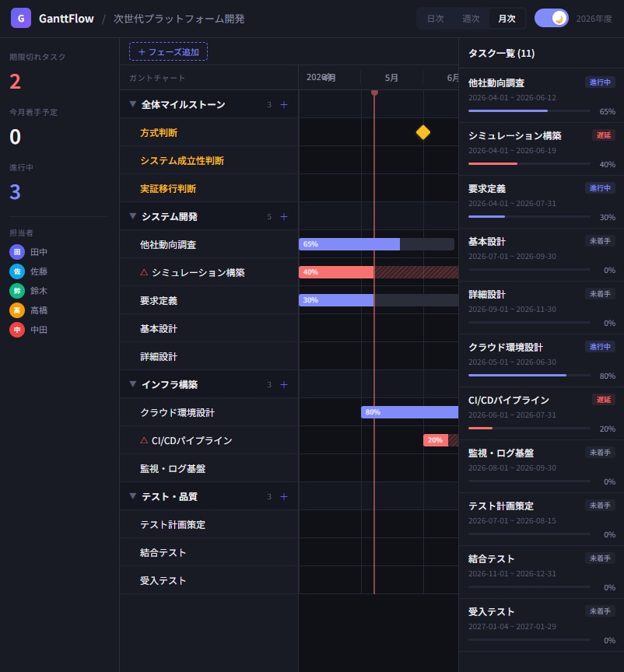Click the フェーズ追加 button
The width and height of the screenshot is (624, 672).
168,52
